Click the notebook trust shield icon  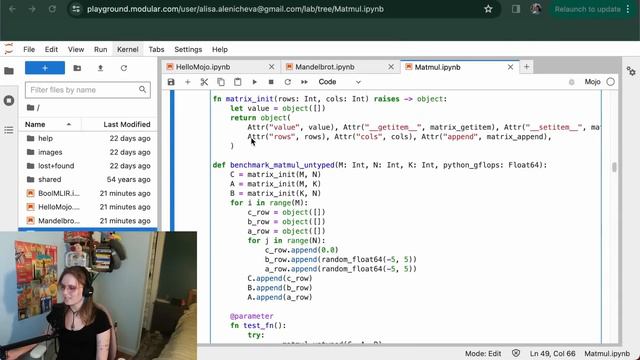[x=516, y=353]
